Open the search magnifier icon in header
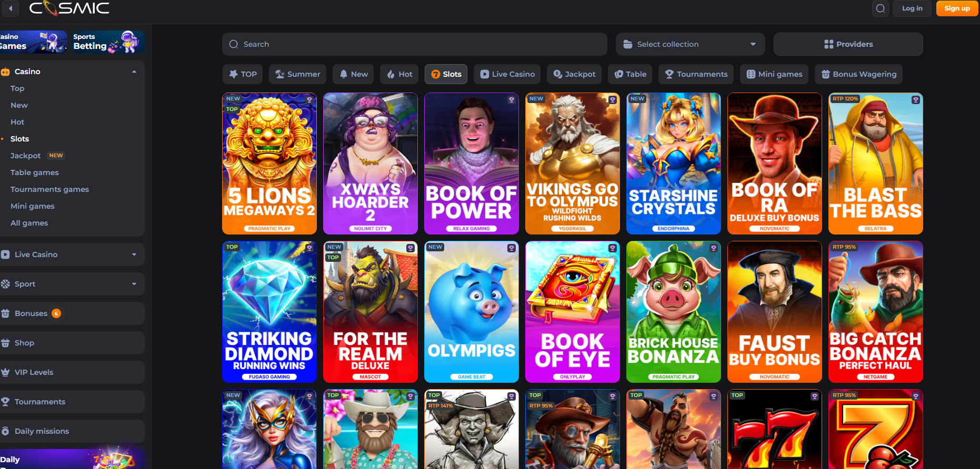This screenshot has height=469, width=980. (881, 8)
